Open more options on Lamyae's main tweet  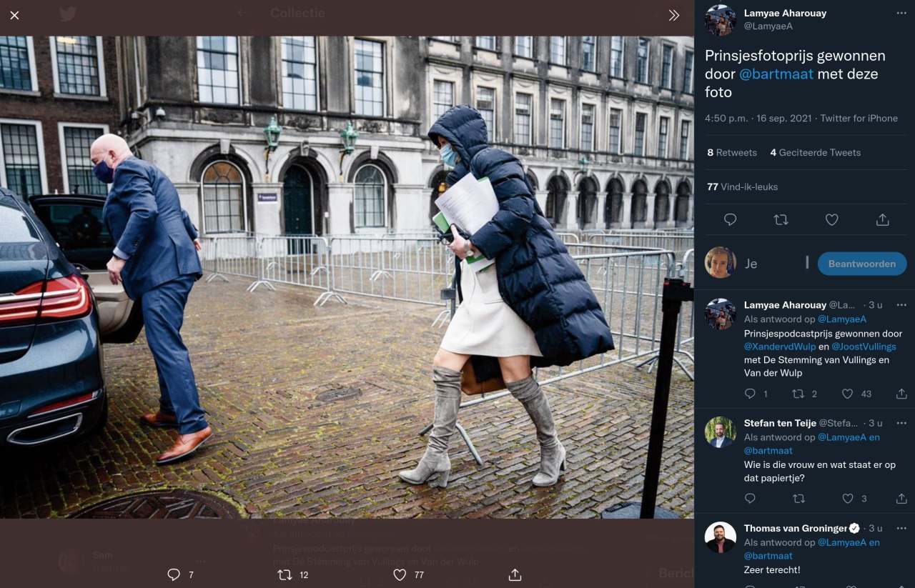(901, 13)
